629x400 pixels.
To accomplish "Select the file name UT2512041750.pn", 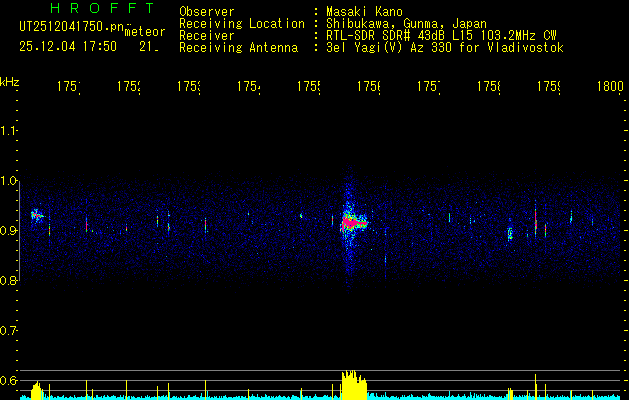I will pos(72,26).
